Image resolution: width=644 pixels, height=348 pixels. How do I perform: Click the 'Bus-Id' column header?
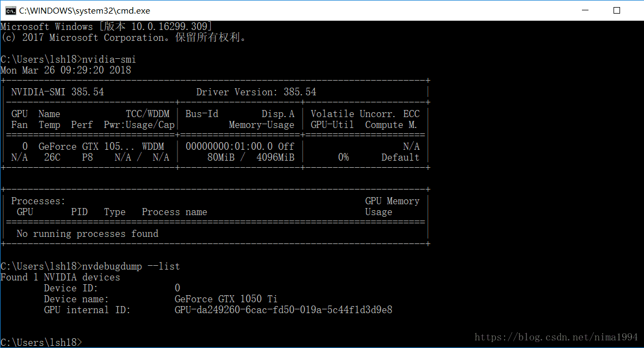tap(201, 114)
